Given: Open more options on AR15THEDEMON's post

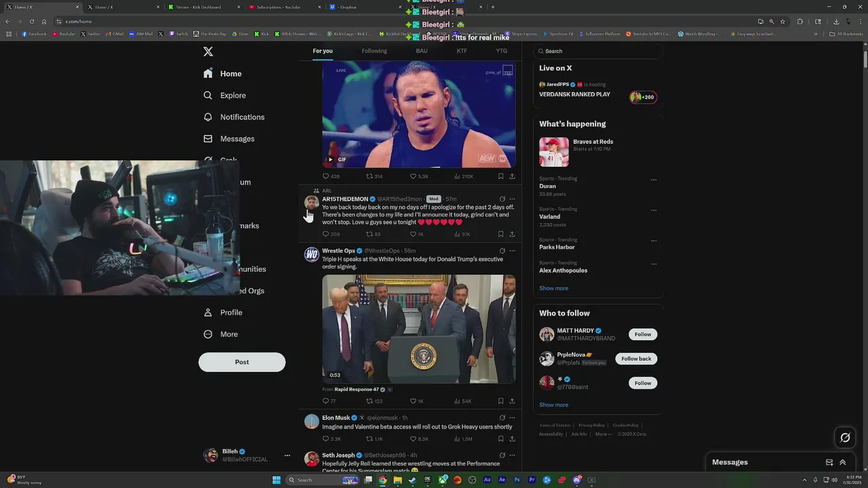Looking at the screenshot, I should [512, 199].
